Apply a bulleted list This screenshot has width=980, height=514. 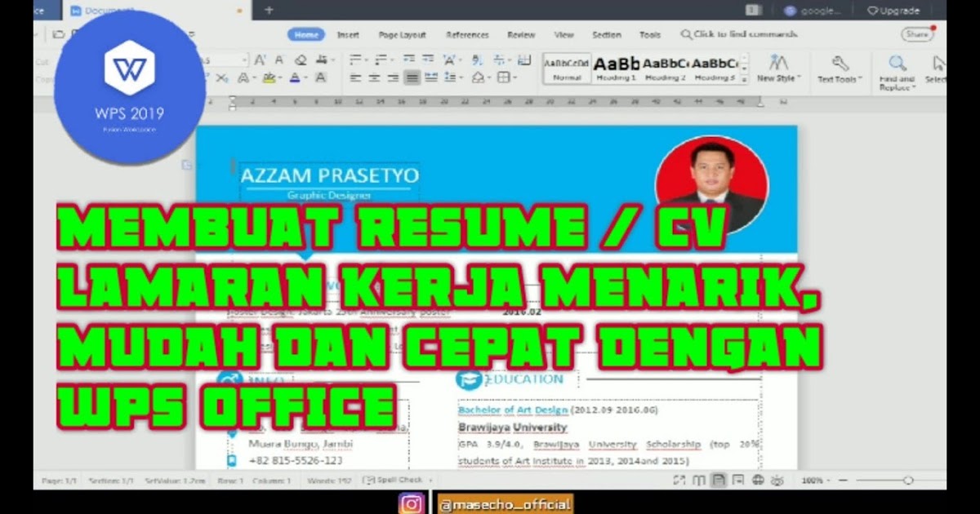pos(355,60)
